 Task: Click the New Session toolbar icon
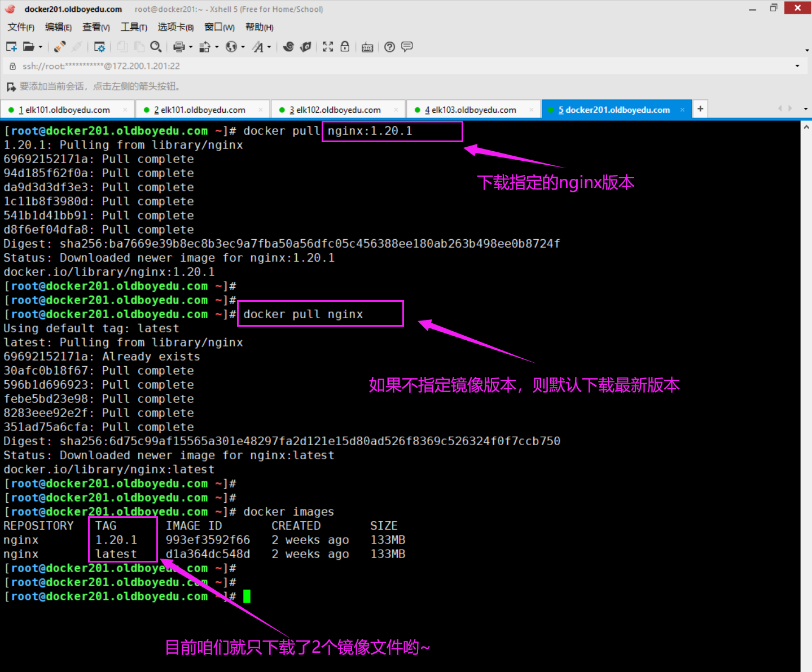click(11, 47)
